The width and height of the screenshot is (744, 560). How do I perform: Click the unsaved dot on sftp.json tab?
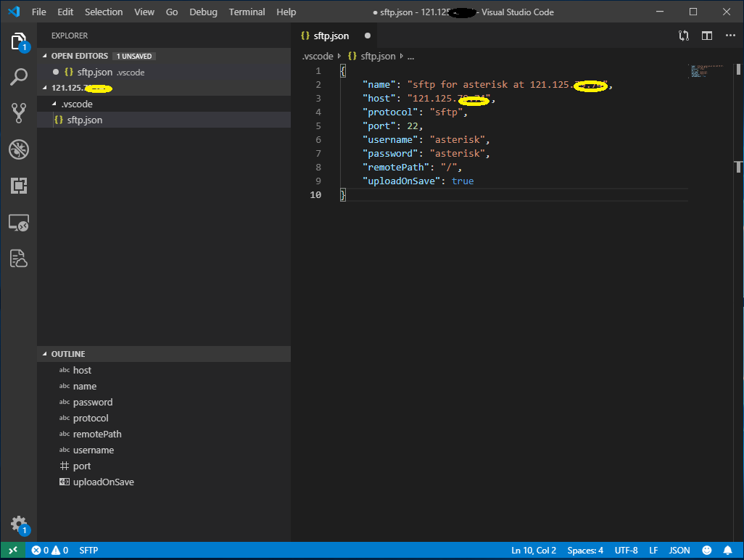[x=367, y=36]
